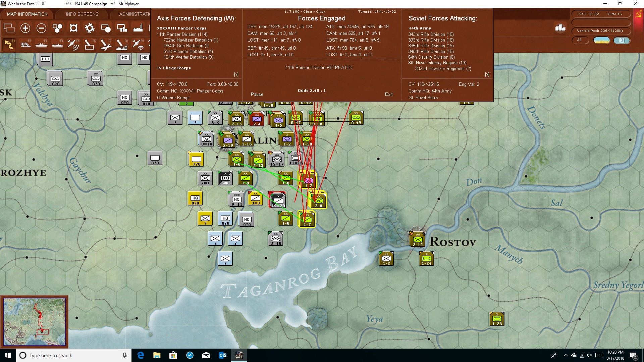Screen dimensions: 644x362
Task: Toggle F8 bomb city mode
Action: coord(122,44)
